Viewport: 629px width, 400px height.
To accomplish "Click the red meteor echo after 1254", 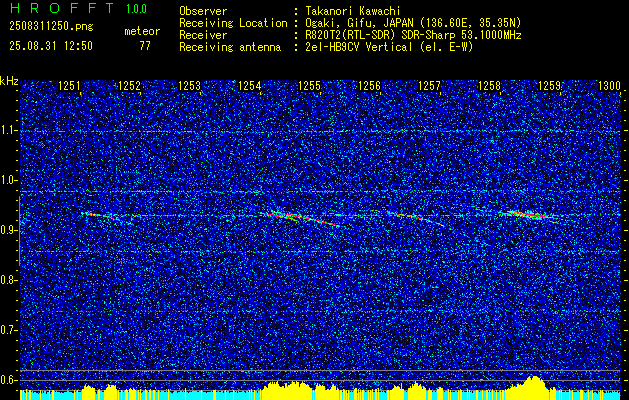I will tap(300, 219).
